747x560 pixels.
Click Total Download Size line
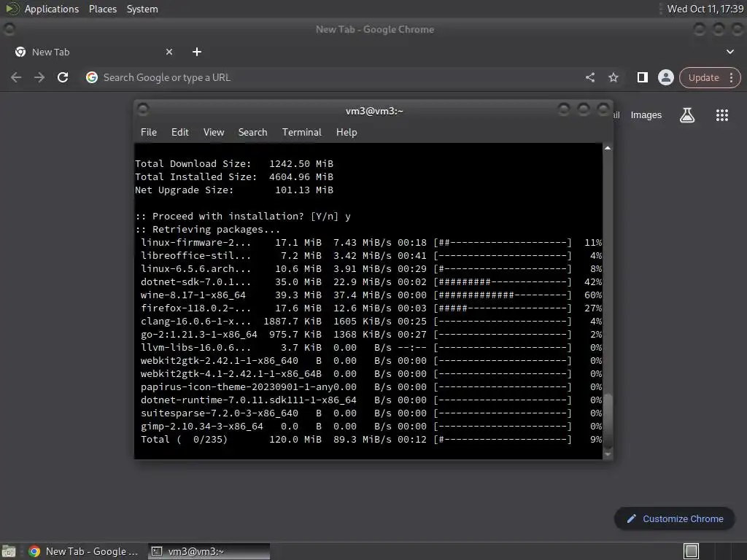pyautogui.click(x=234, y=164)
